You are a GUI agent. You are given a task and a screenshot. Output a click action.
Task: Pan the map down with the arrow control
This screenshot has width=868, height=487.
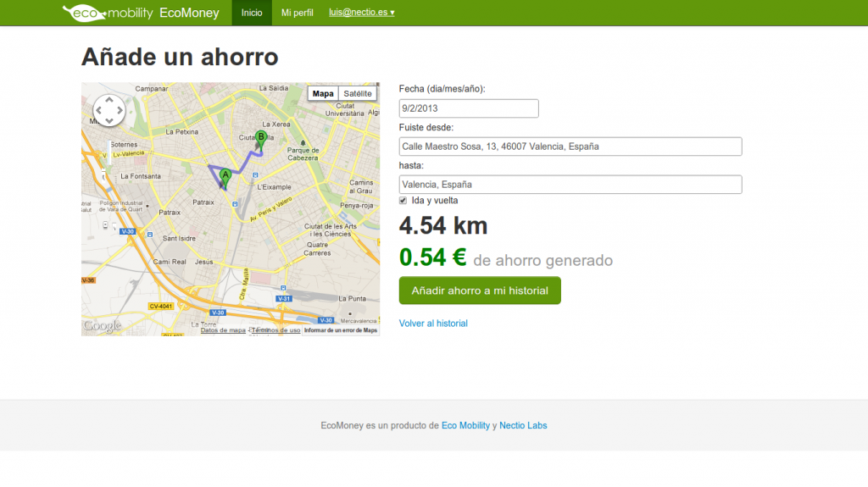(x=108, y=120)
